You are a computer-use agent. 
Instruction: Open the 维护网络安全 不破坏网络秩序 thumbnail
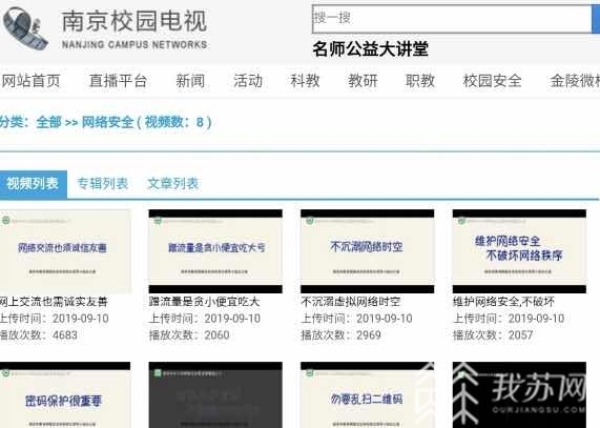coord(518,250)
